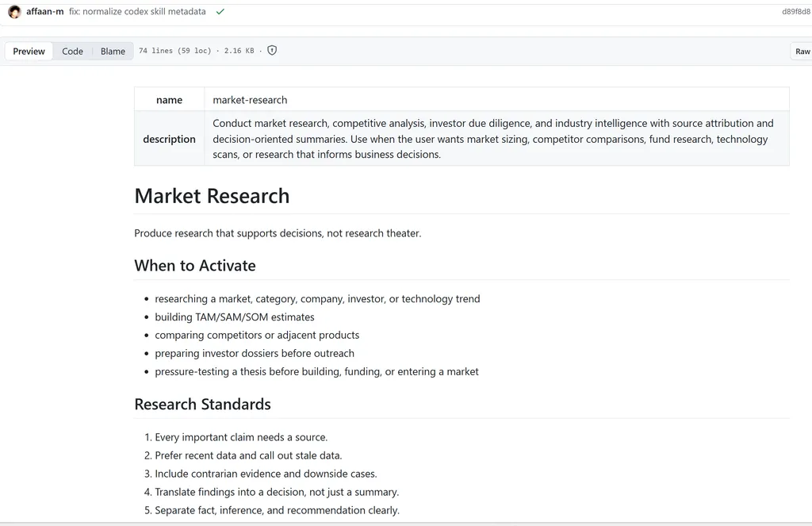The image size is (812, 526).
Task: Click item 'Translate findings into a decision'
Action: point(277,492)
